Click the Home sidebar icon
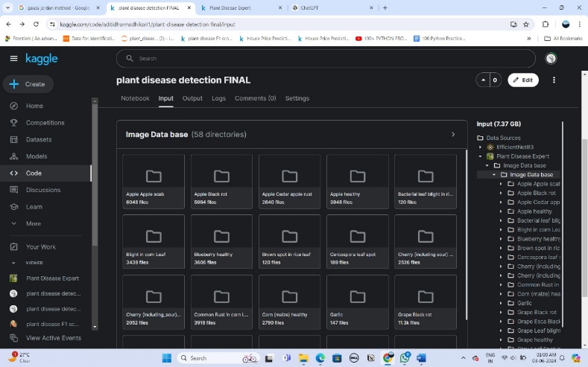588x367 pixels. [x=13, y=106]
